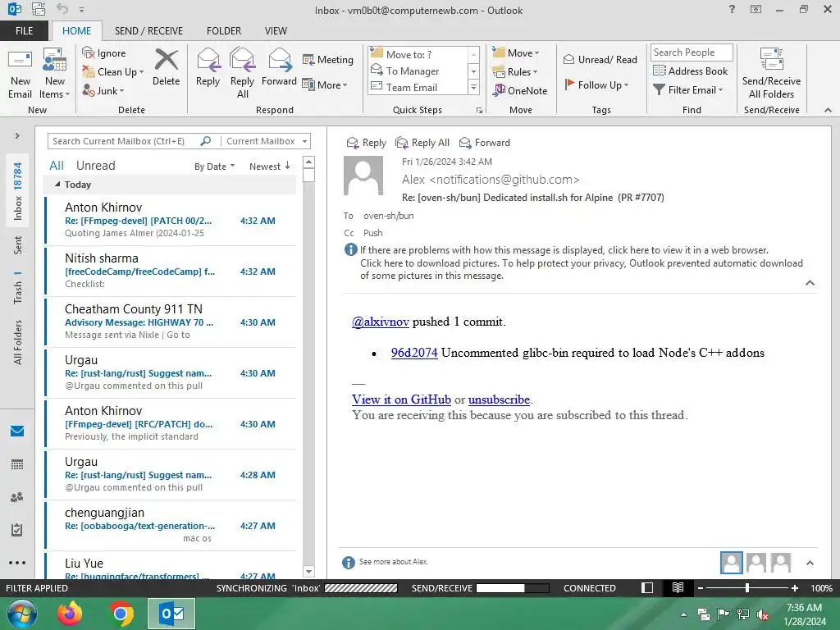Select the To Manager quick step

click(x=418, y=71)
